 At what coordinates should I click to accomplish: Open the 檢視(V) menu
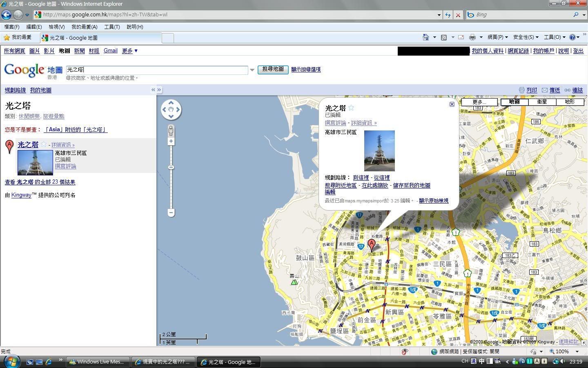point(56,27)
